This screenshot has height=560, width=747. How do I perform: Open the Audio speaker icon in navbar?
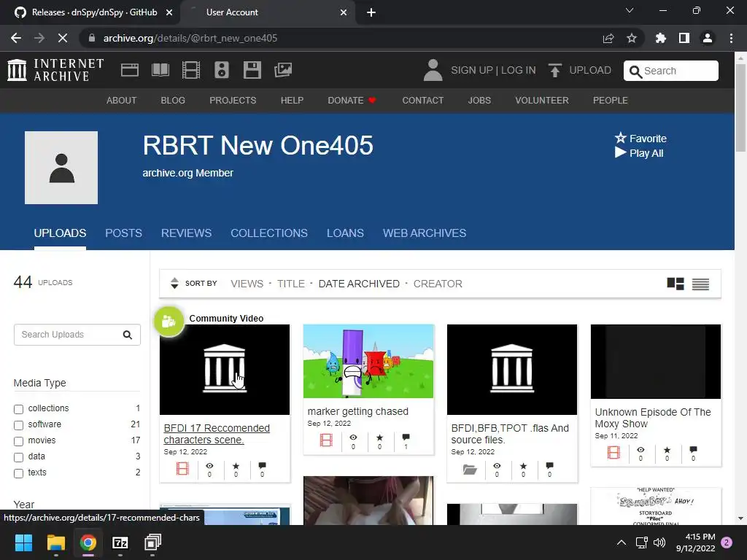(222, 70)
